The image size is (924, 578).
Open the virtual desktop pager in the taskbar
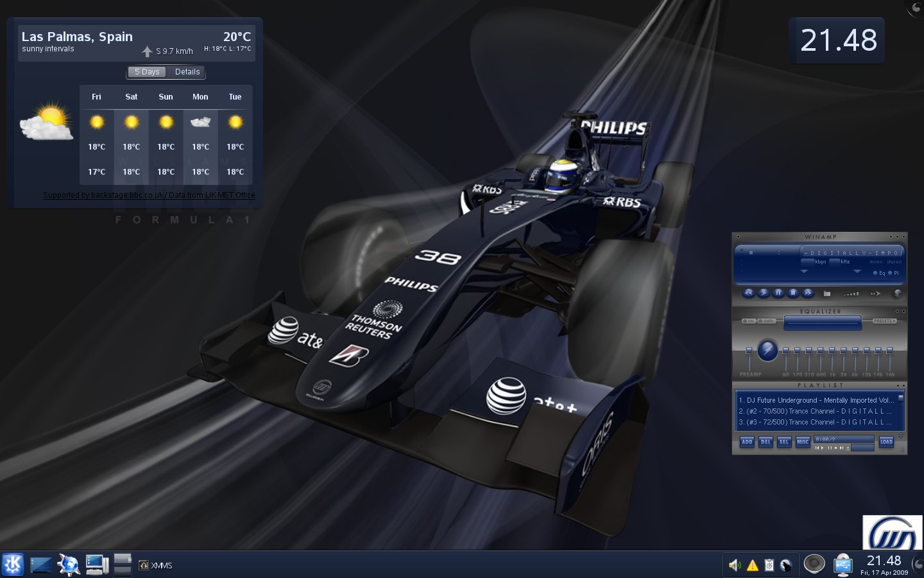coord(123,565)
